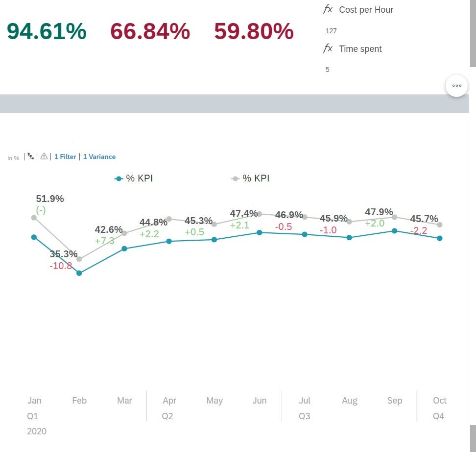
Task: Click the warning triangle icon above the chart
Action: click(x=44, y=157)
